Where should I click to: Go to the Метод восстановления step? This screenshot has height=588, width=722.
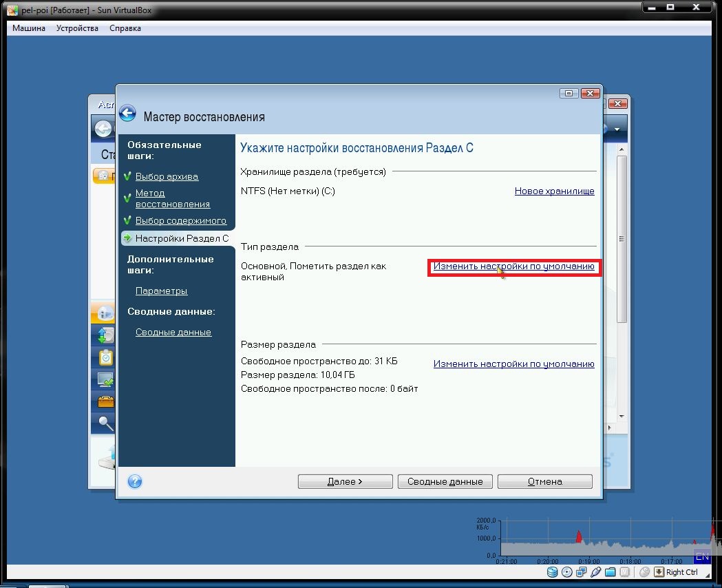(x=173, y=198)
